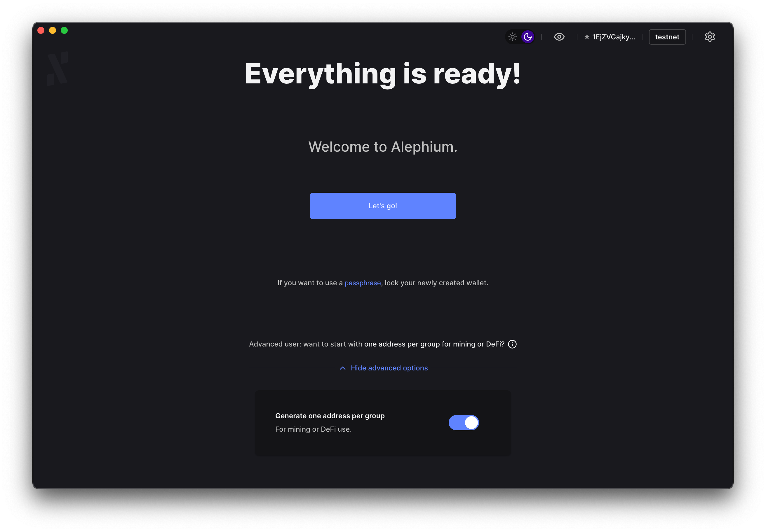Image resolution: width=766 pixels, height=532 pixels.
Task: Click the eye visibility toggle icon
Action: click(559, 37)
